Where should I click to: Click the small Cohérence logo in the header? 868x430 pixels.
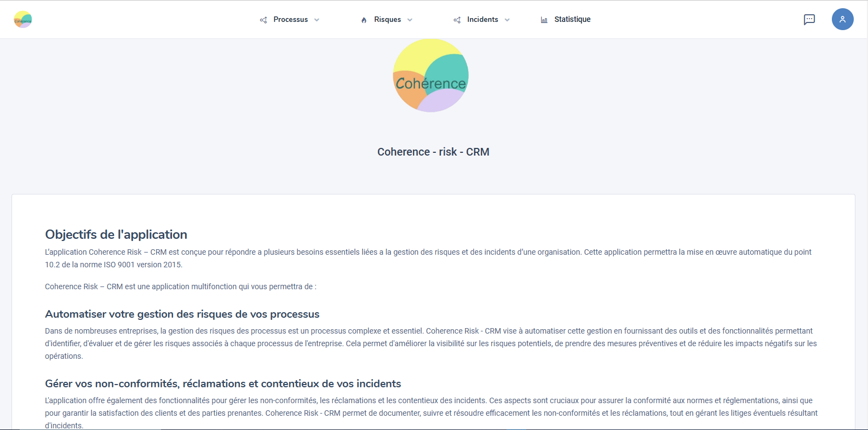pyautogui.click(x=23, y=20)
